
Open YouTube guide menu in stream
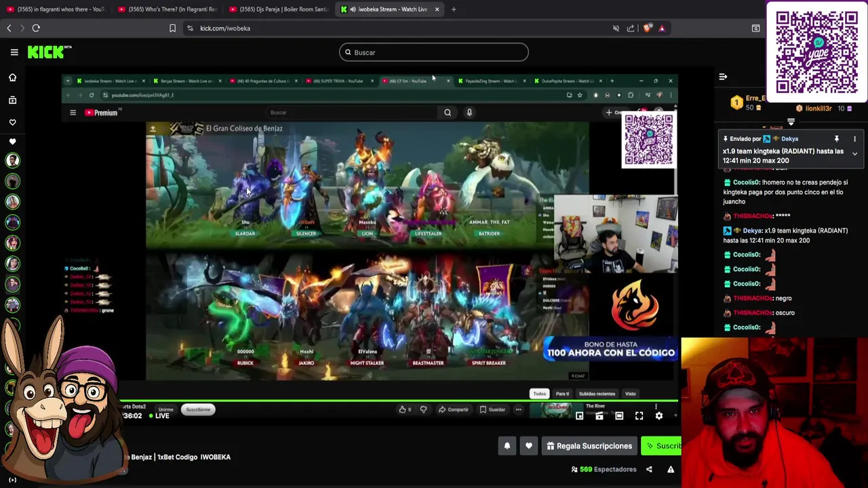(73, 113)
